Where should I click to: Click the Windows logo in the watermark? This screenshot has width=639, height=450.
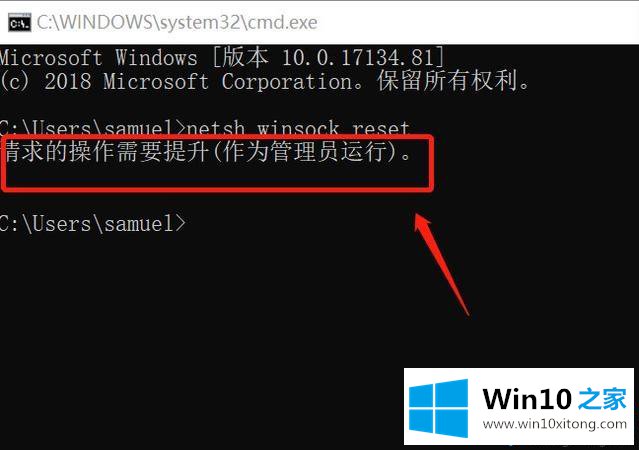click(438, 408)
